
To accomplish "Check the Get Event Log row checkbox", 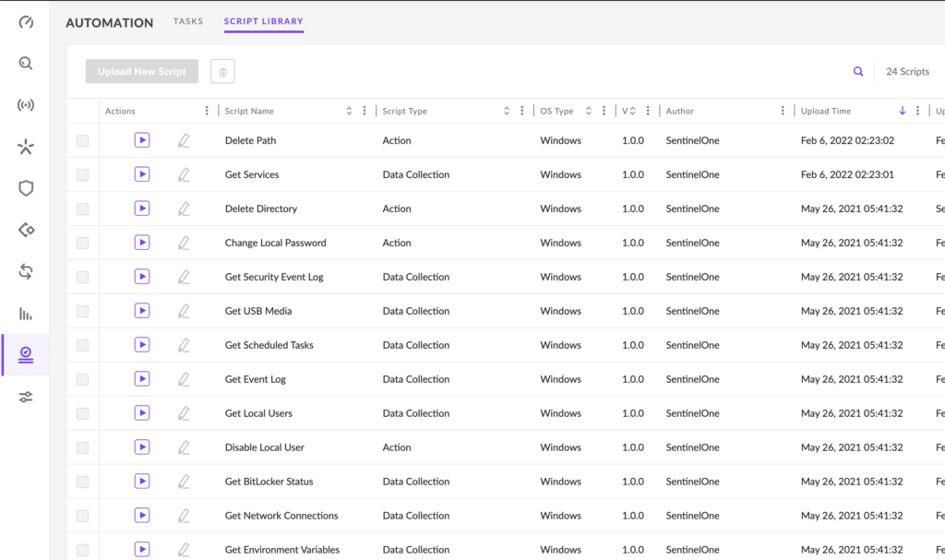I will pos(83,379).
